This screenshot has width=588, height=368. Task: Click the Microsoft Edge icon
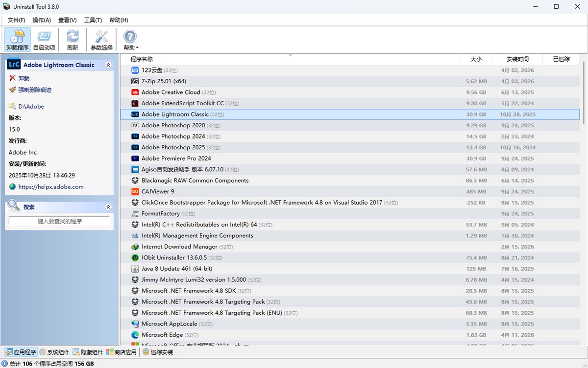(135, 335)
